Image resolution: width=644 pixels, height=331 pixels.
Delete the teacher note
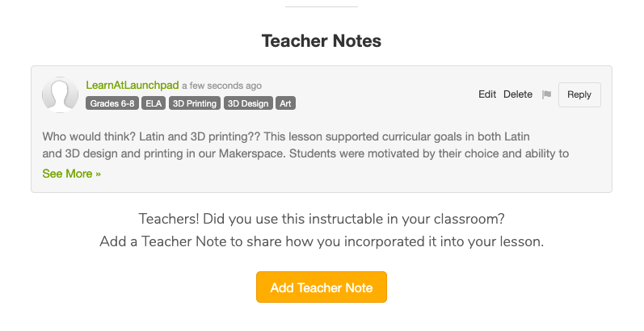(x=518, y=94)
